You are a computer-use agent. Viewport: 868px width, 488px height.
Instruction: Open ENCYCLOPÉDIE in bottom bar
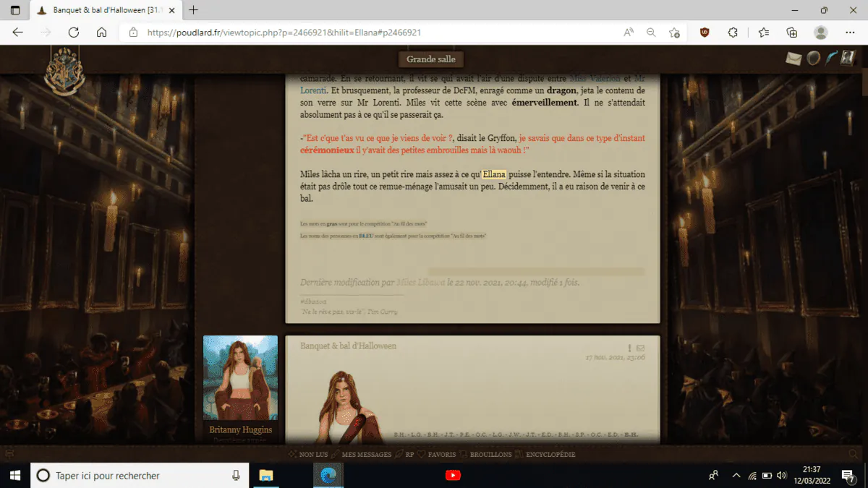pyautogui.click(x=545, y=454)
